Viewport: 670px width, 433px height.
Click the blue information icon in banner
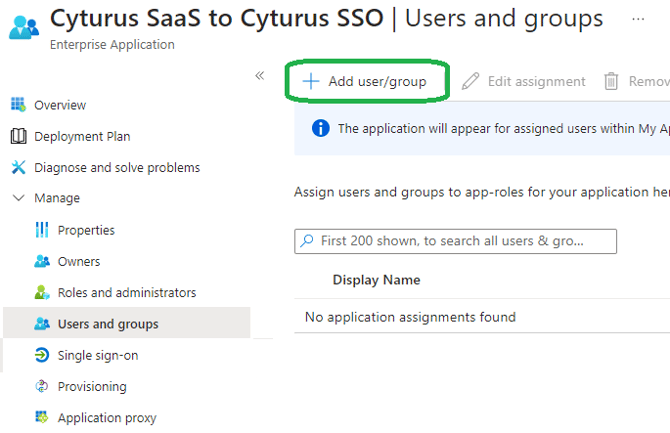click(x=320, y=128)
